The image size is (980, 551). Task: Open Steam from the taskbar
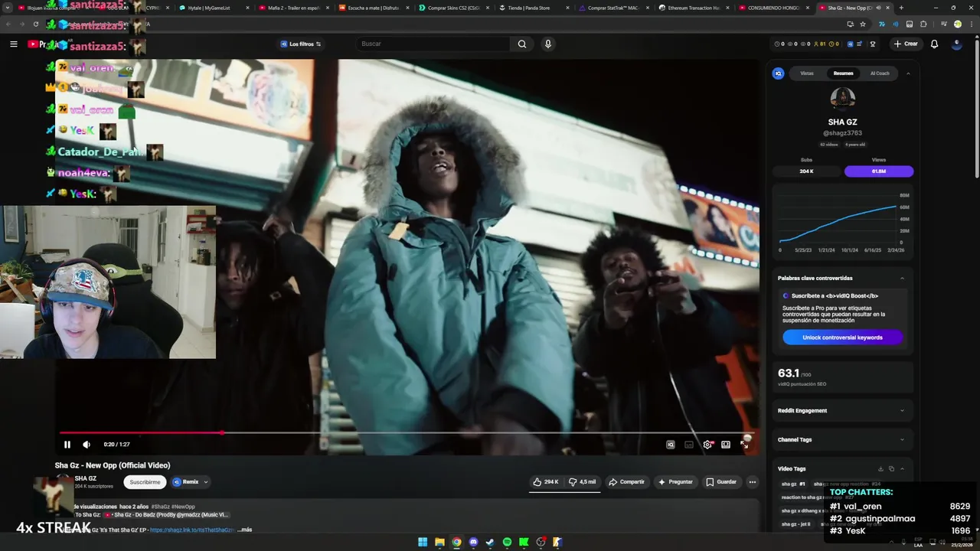pyautogui.click(x=490, y=542)
